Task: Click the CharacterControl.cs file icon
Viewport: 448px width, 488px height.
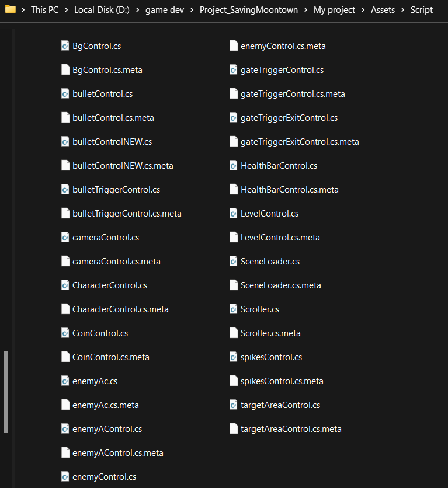Action: (x=65, y=285)
